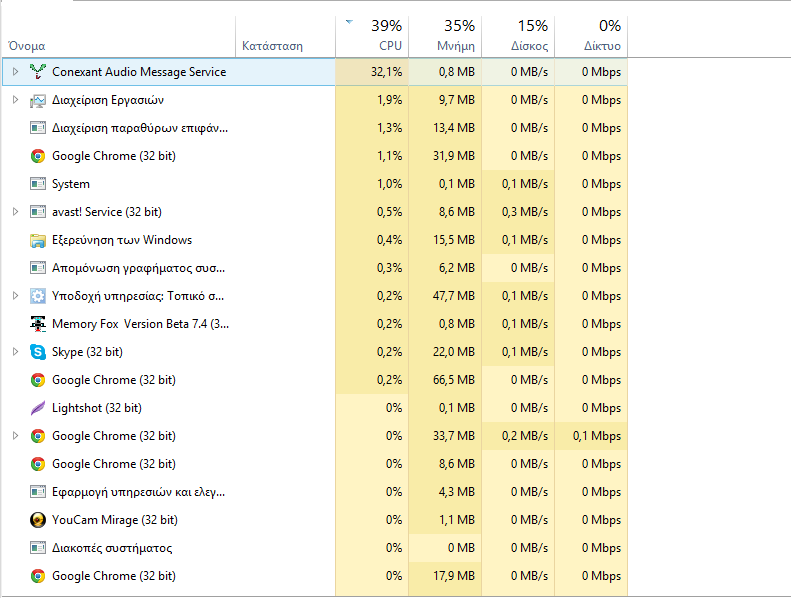
Task: Click the Υποδοχή υπηρεσίας gear icon
Action: (x=38, y=296)
